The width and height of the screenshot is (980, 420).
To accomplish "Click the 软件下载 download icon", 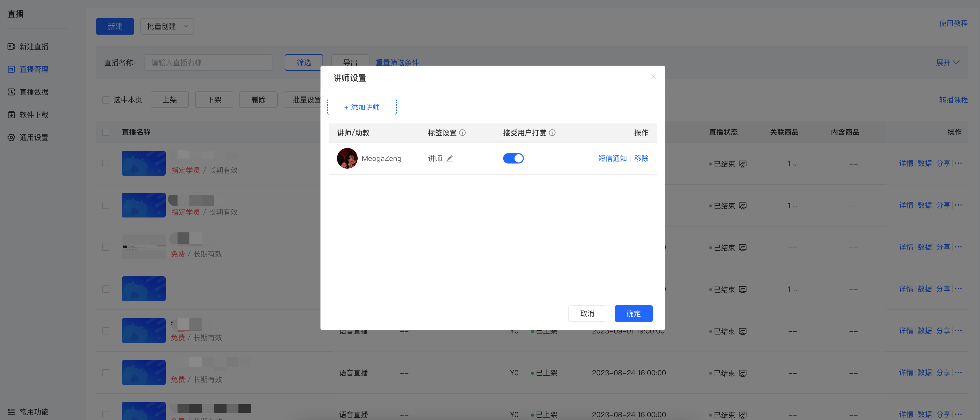I will [11, 115].
